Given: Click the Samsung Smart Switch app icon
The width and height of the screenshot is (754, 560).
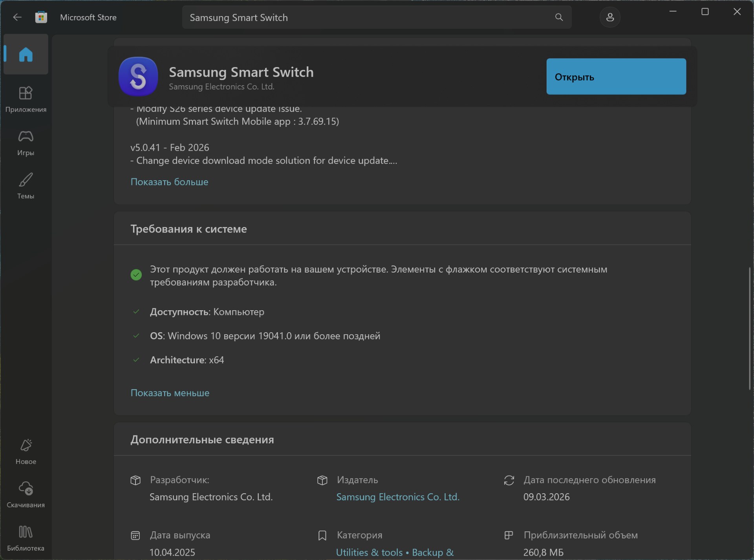Looking at the screenshot, I should pyautogui.click(x=138, y=77).
